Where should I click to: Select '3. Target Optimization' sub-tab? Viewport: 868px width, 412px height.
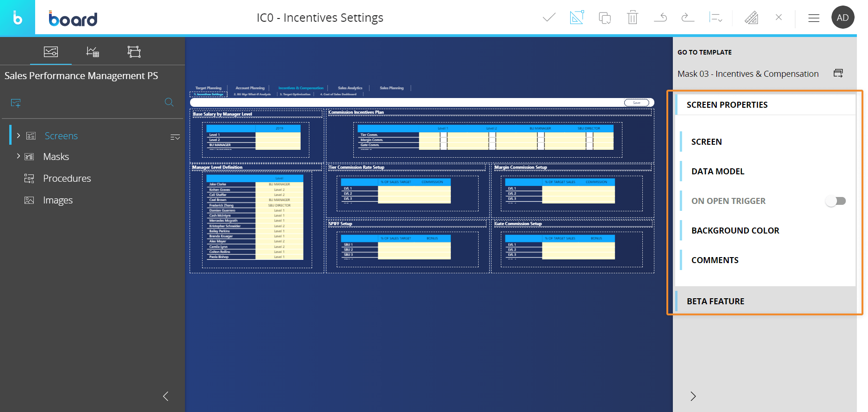(x=295, y=94)
